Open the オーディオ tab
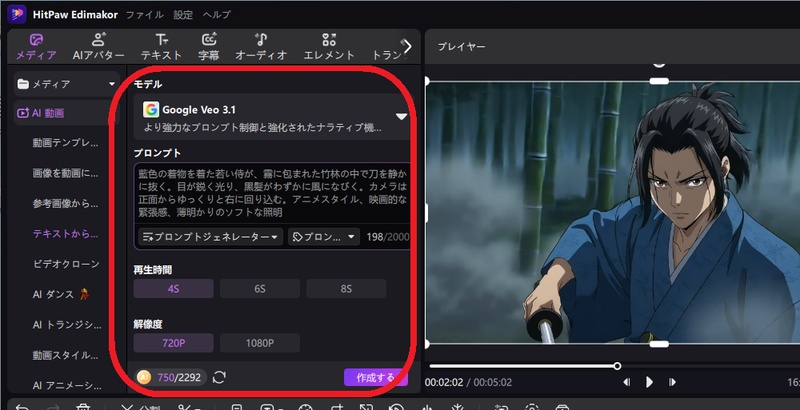The image size is (800, 410). click(x=261, y=47)
